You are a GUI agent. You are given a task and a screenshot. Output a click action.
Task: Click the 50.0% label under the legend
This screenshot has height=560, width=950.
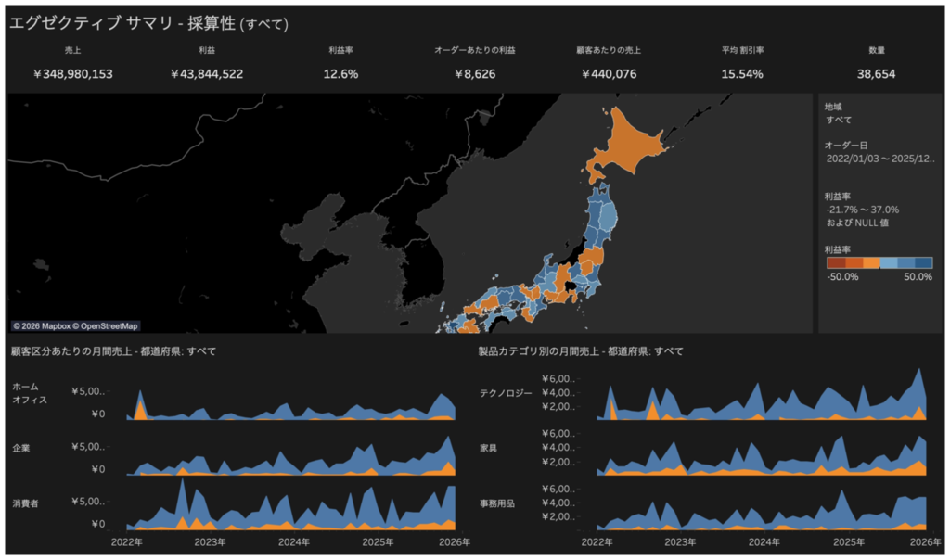pyautogui.click(x=918, y=276)
